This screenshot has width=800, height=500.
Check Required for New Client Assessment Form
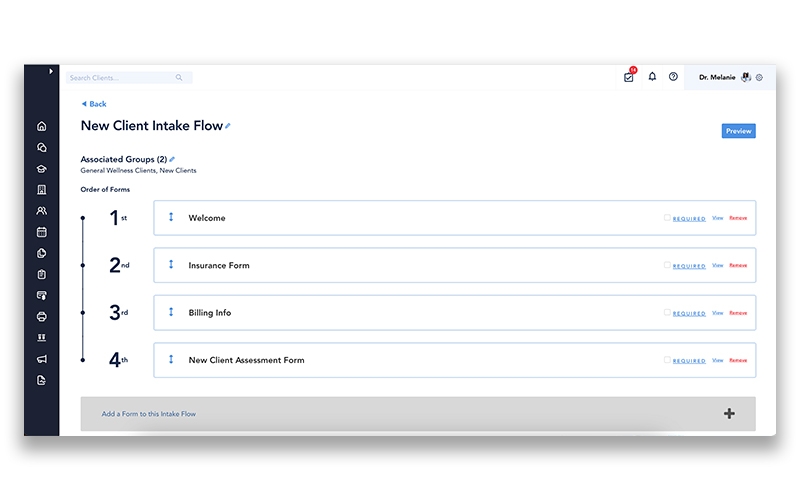coord(667,360)
